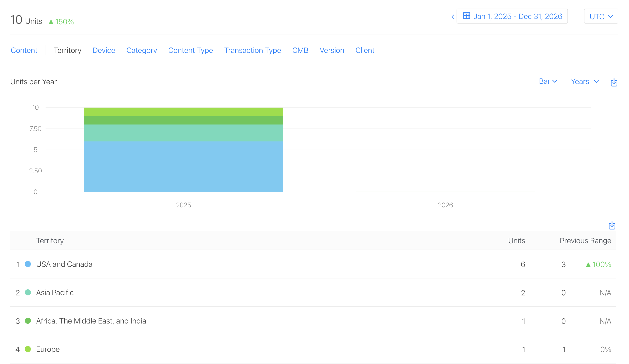629x364 pixels.
Task: Select the 2025 stacked bar in the chart
Action: [x=183, y=149]
